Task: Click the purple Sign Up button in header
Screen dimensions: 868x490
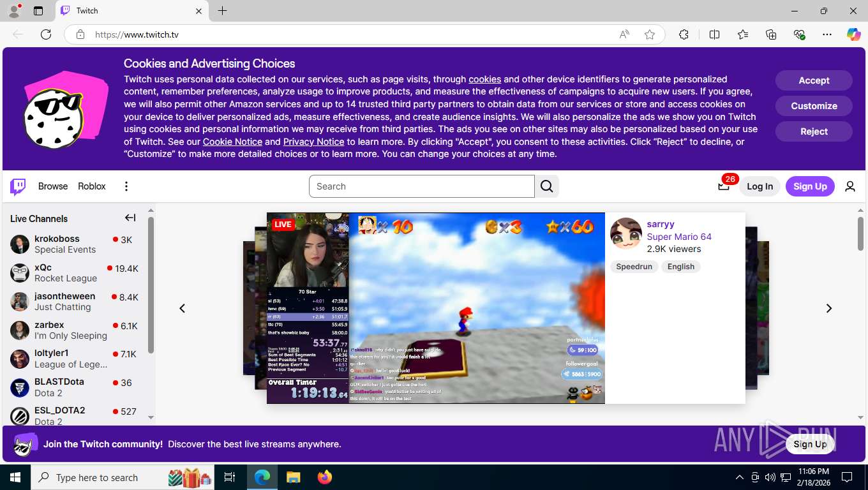Action: point(810,186)
